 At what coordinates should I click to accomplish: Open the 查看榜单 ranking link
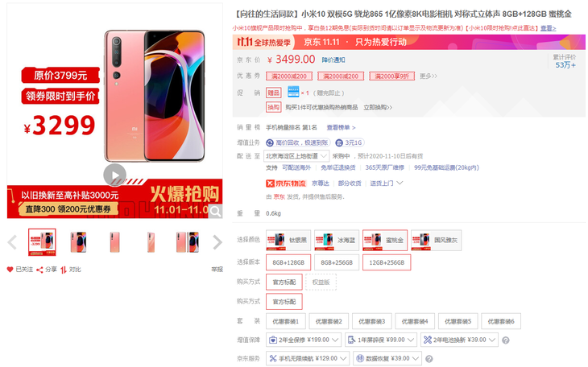tap(341, 127)
